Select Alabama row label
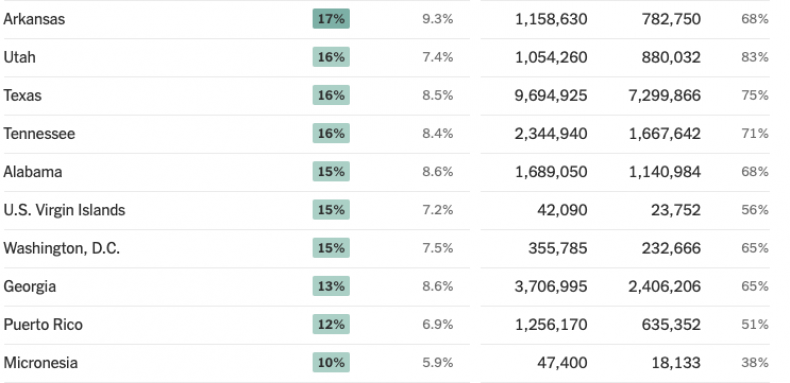Screen dimensions: 790x383 click(33, 172)
